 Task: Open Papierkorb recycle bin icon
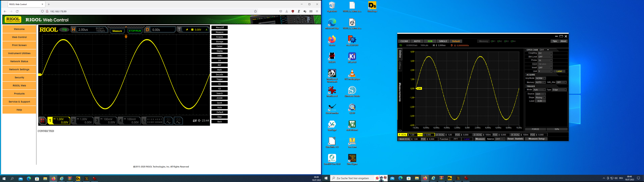tap(332, 7)
